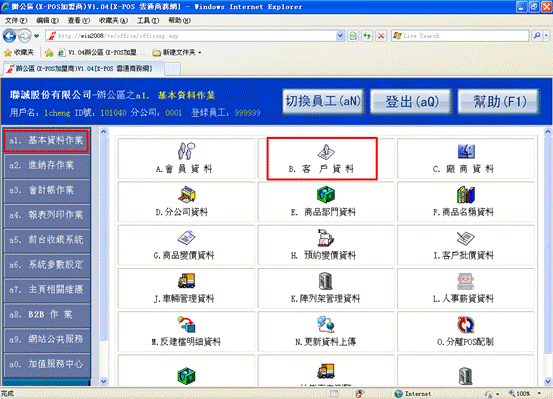Open the 工具 menu
Image resolution: width=553 pixels, height=399 pixels.
coord(148,20)
